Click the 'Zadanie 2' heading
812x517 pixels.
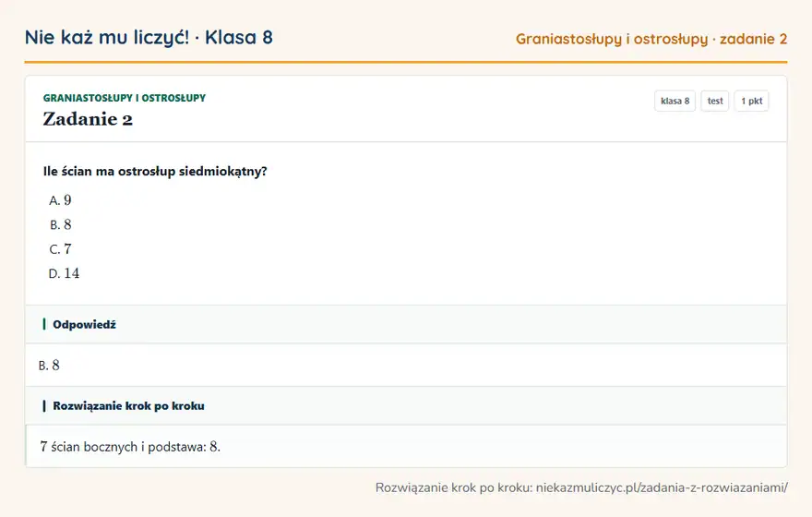pyautogui.click(x=88, y=119)
